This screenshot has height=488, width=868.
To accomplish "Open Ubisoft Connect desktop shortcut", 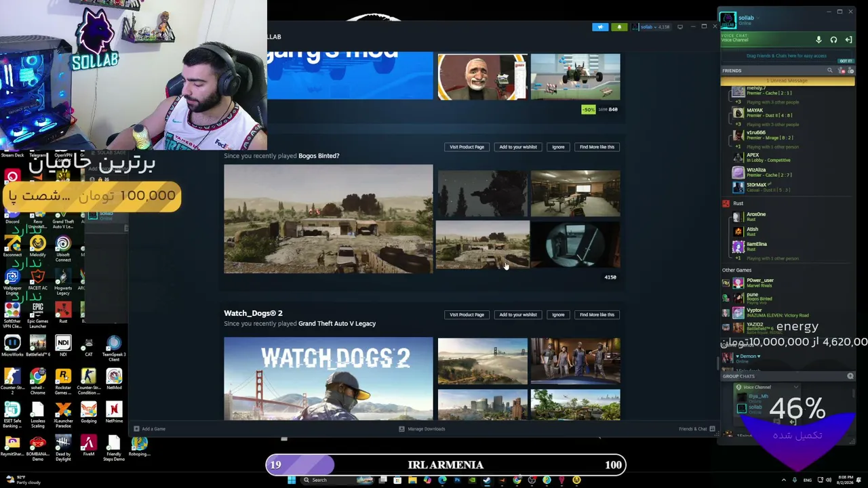I will click(x=63, y=249).
